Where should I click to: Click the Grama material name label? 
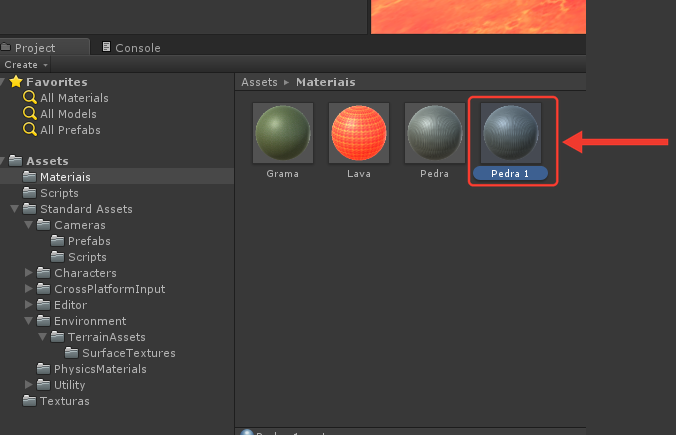[282, 174]
